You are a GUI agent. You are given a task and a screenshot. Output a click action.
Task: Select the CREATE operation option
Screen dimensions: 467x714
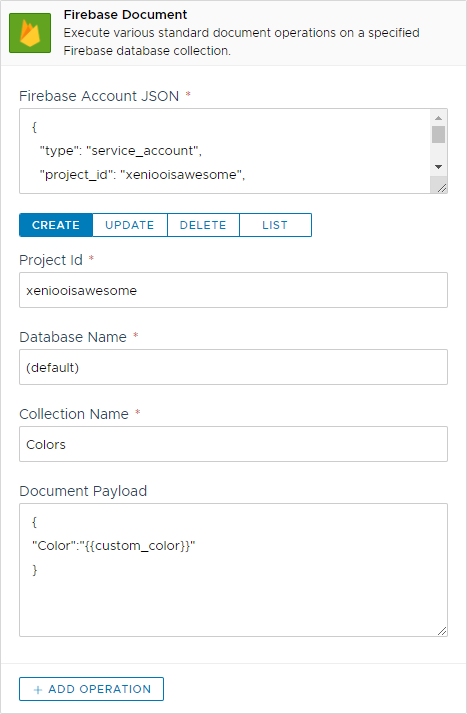[x=56, y=225]
